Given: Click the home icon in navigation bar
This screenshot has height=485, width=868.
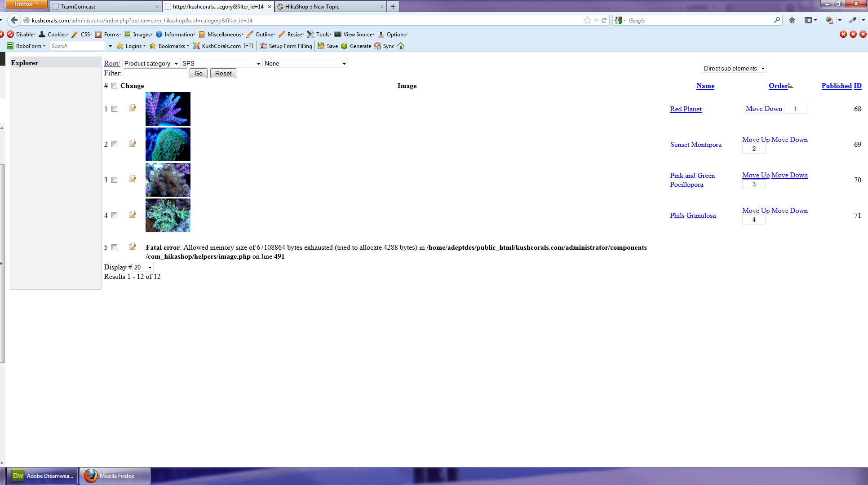Looking at the screenshot, I should [792, 20].
